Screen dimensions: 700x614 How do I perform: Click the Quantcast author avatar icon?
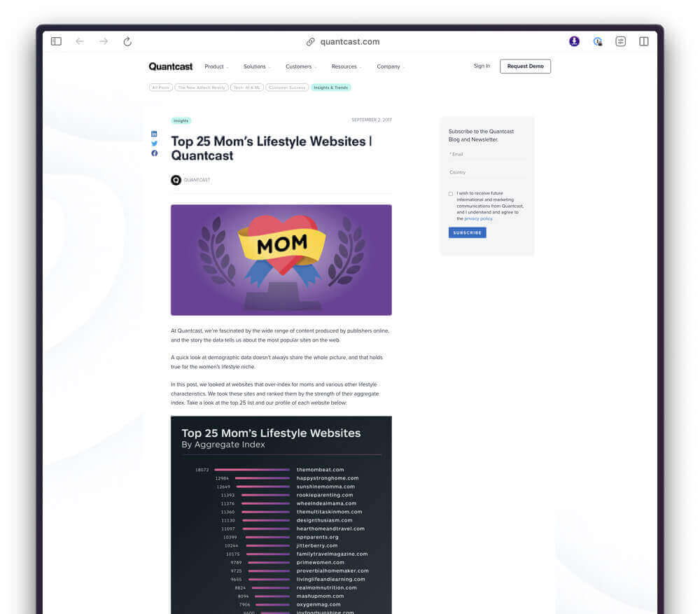176,180
